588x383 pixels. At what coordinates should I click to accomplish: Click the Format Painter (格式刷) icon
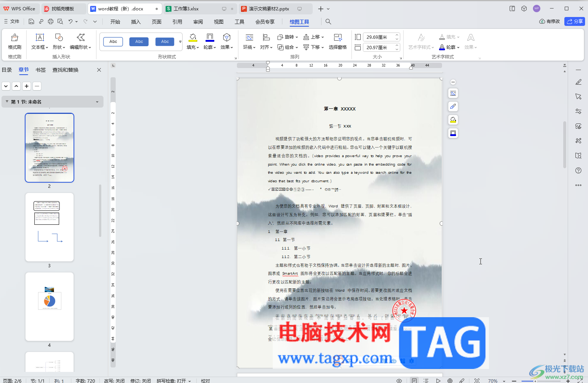15,38
